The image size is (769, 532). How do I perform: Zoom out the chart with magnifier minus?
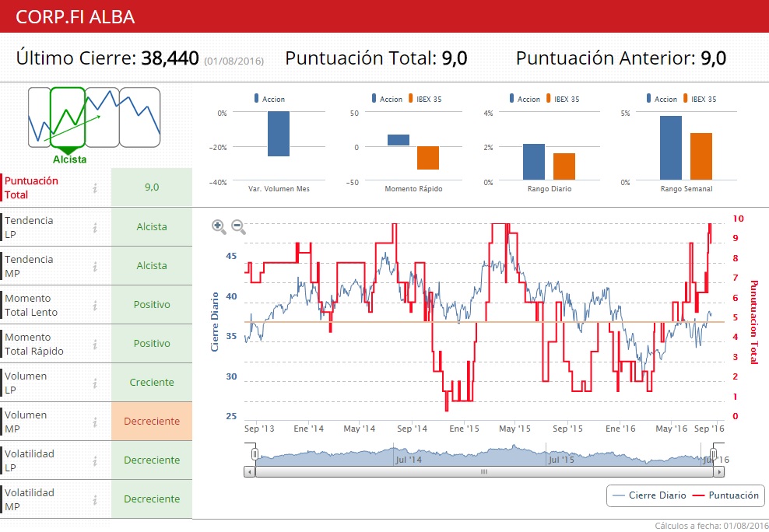click(x=238, y=227)
